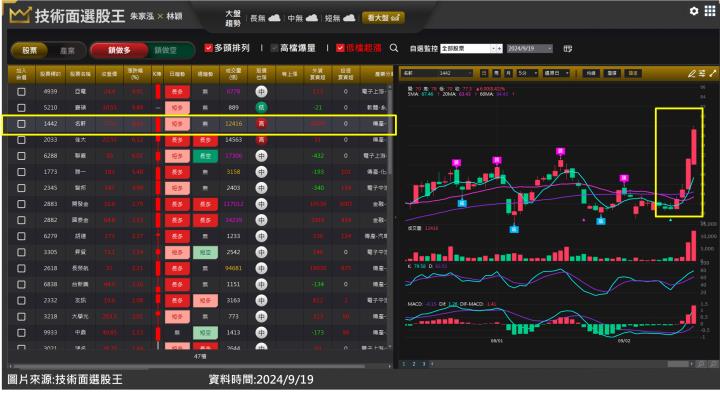Click weekly trend tag in row 2332

coord(205,300)
